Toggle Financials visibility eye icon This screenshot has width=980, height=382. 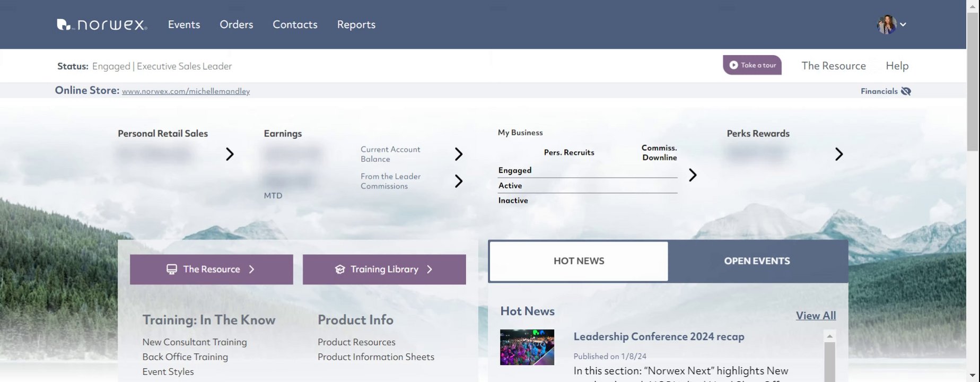point(906,91)
